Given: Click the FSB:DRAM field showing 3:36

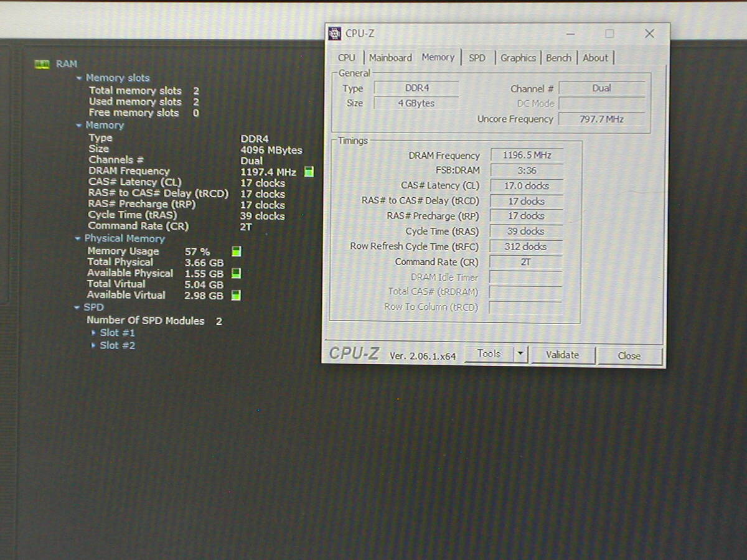Looking at the screenshot, I should pyautogui.click(x=527, y=170).
